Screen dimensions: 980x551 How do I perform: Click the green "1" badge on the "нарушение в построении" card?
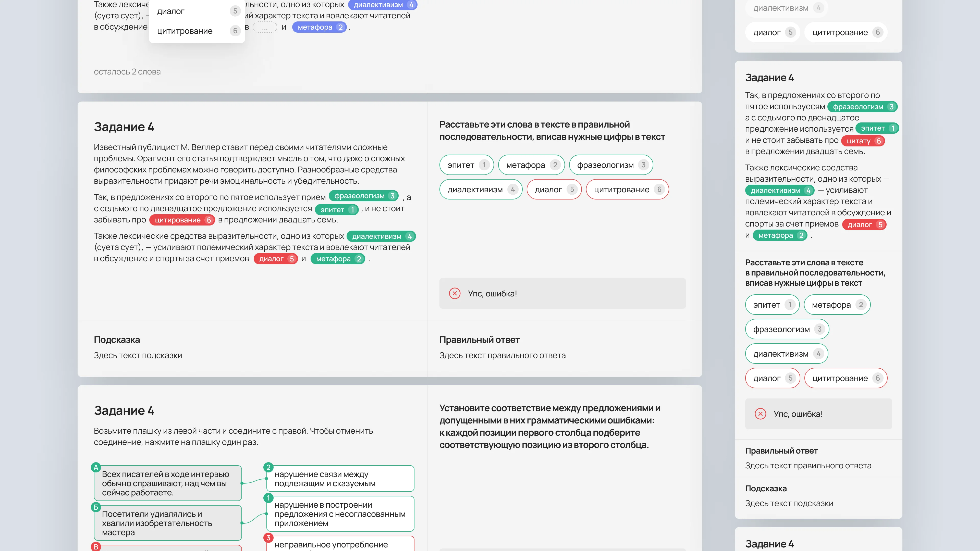click(x=268, y=498)
